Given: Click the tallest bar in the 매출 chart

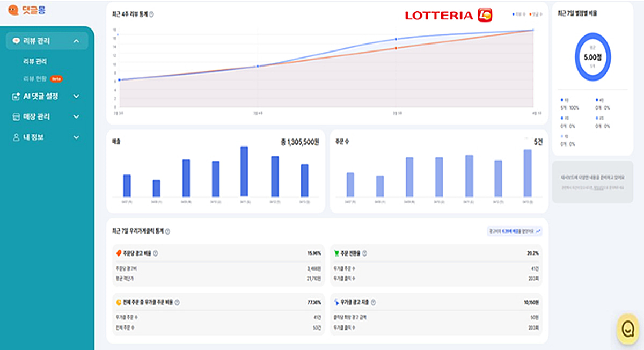Looking at the screenshot, I should point(244,171).
